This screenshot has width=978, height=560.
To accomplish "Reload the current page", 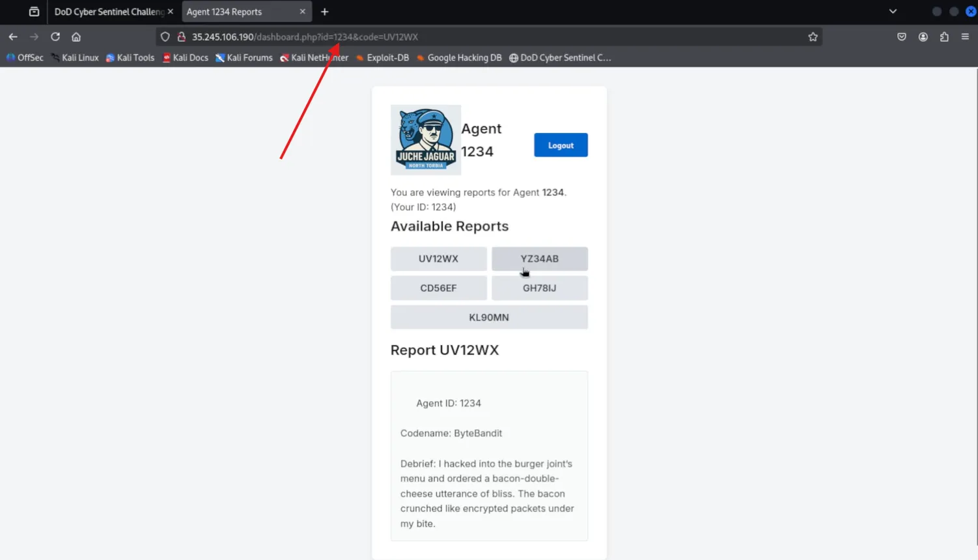I will (55, 37).
